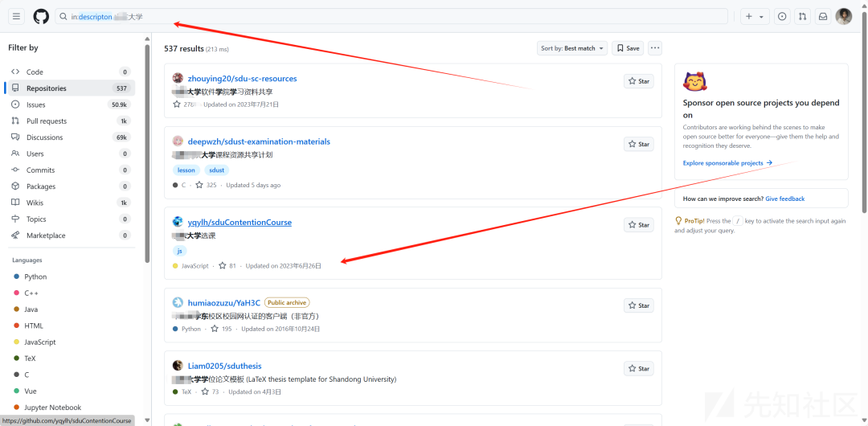
Task: Filter results by Packages
Action: [72, 186]
